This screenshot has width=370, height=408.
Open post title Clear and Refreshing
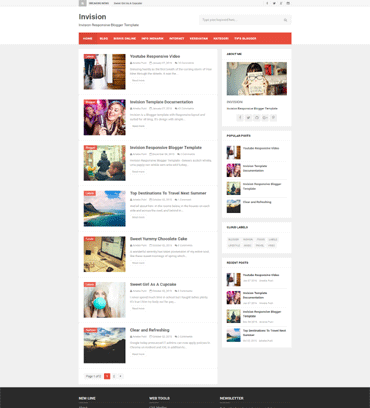(150, 330)
